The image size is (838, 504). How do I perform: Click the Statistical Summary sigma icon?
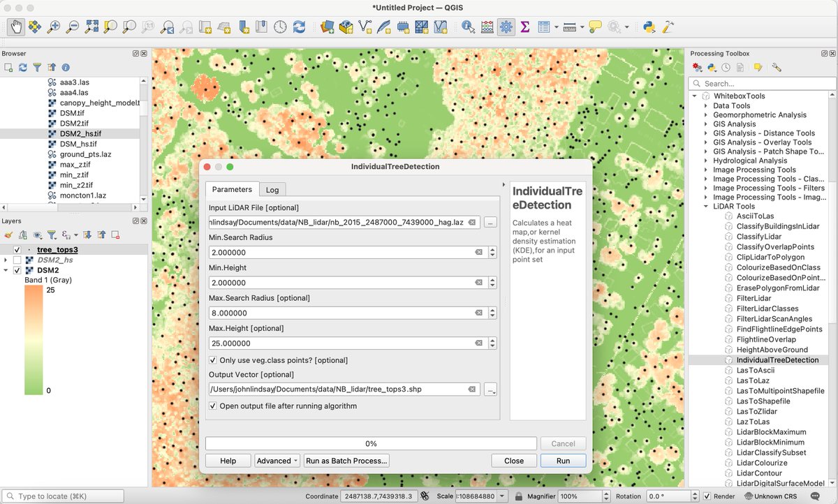click(x=525, y=27)
